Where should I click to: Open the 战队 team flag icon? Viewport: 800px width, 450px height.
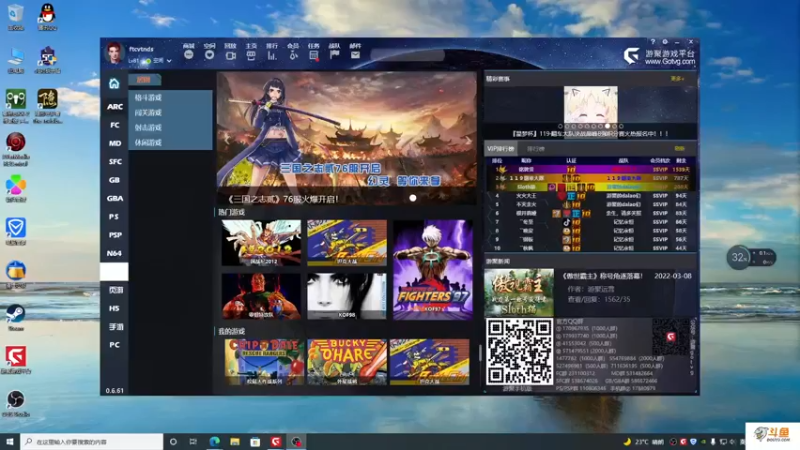coord(335,52)
